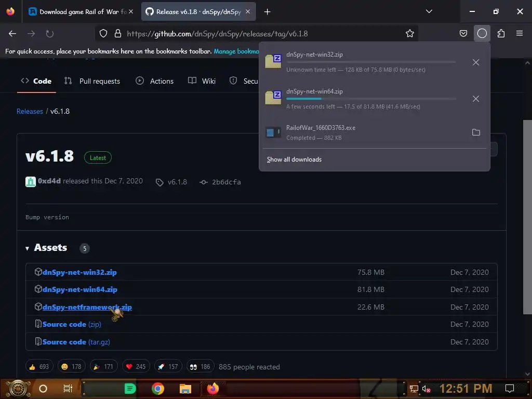List all tabs with the chevron
Screen dimensions: 532x399
pyautogui.click(x=429, y=11)
